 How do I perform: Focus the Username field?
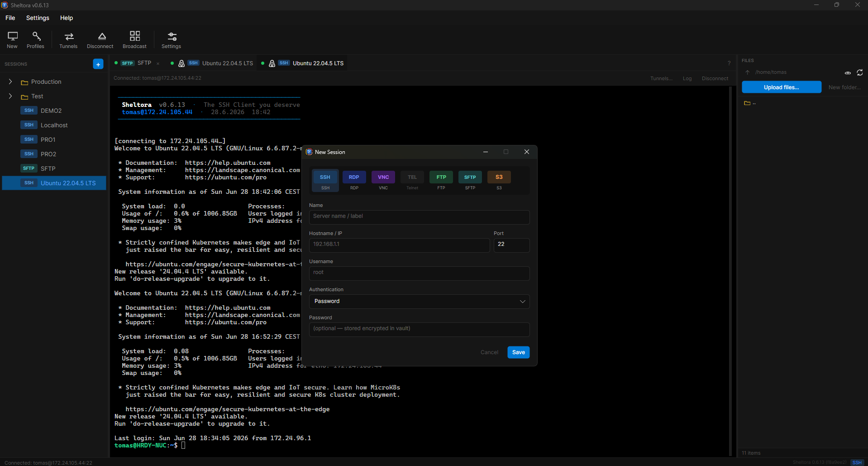(x=419, y=273)
